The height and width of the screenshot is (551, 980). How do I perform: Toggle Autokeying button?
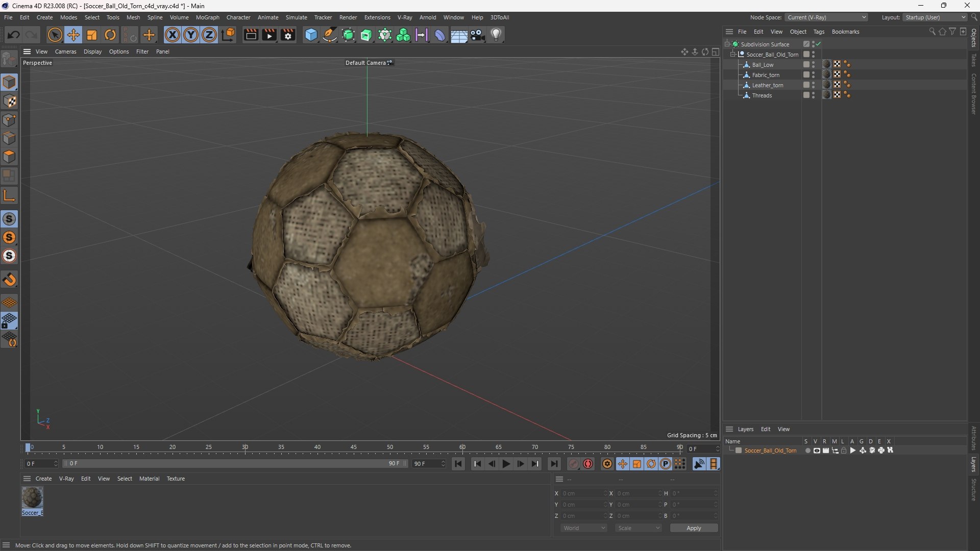click(588, 464)
